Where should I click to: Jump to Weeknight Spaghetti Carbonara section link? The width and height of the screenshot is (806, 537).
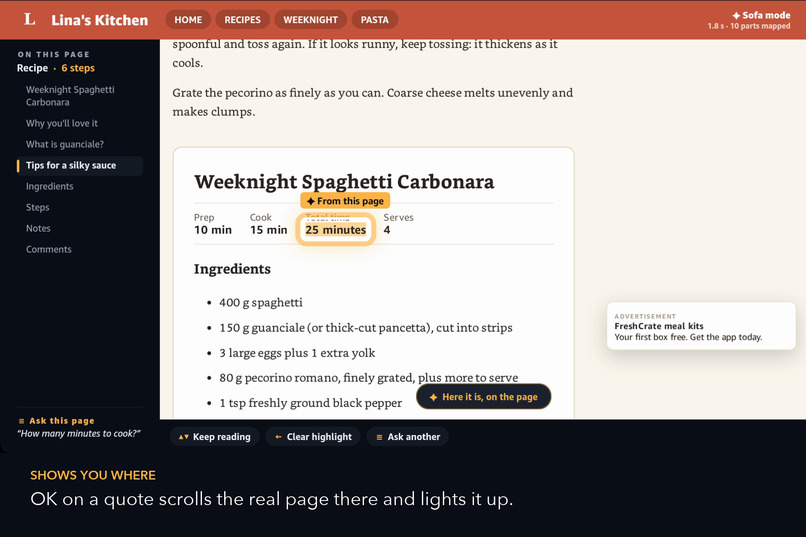(x=70, y=96)
